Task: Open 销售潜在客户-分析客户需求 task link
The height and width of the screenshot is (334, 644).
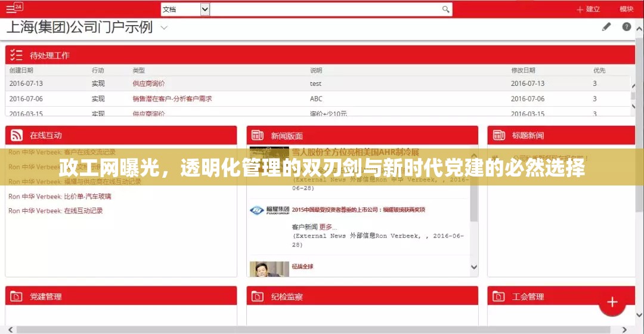Action: coord(172,98)
